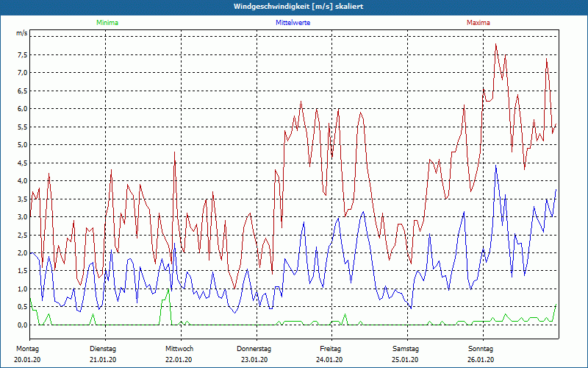
Task: Select the green 'Minima' legend label
Action: pos(107,23)
